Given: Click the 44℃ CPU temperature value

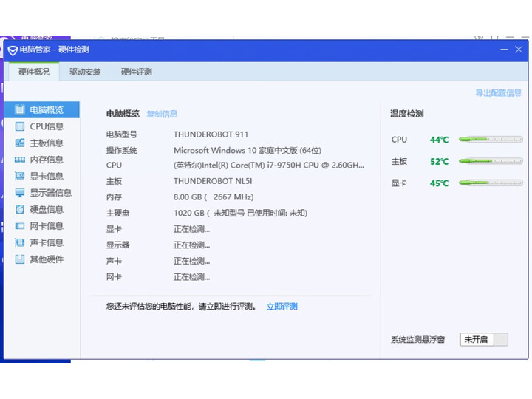Looking at the screenshot, I should click(439, 140).
